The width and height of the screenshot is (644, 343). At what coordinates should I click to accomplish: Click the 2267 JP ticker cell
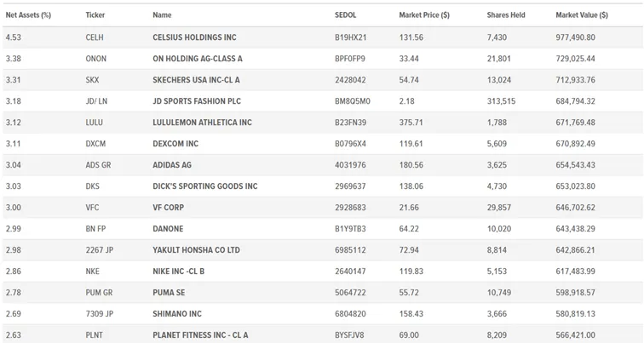[100, 250]
